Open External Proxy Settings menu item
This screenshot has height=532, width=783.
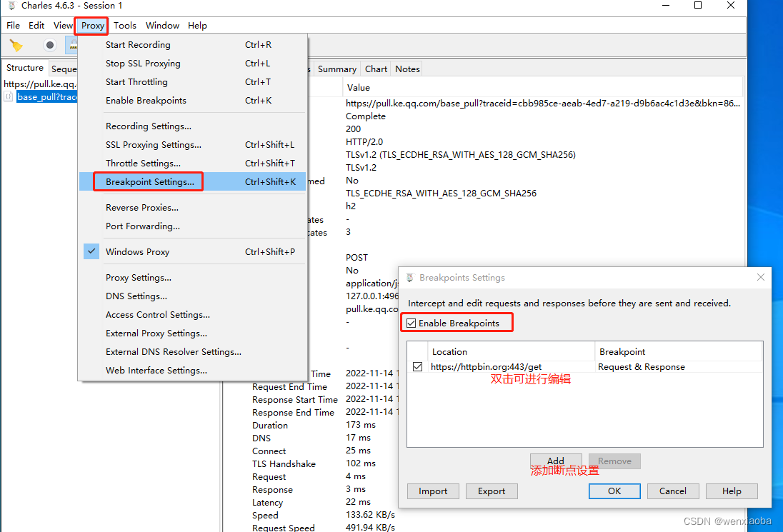(192, 333)
